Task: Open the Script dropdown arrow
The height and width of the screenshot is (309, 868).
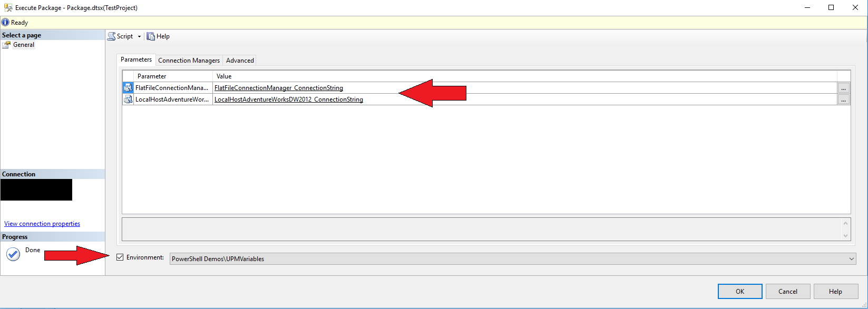Action: point(139,37)
